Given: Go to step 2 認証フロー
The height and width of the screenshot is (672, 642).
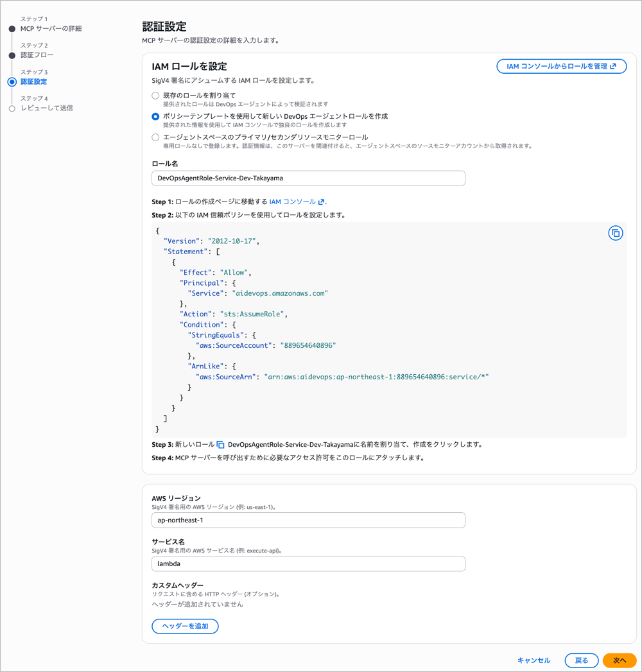Looking at the screenshot, I should pos(37,55).
